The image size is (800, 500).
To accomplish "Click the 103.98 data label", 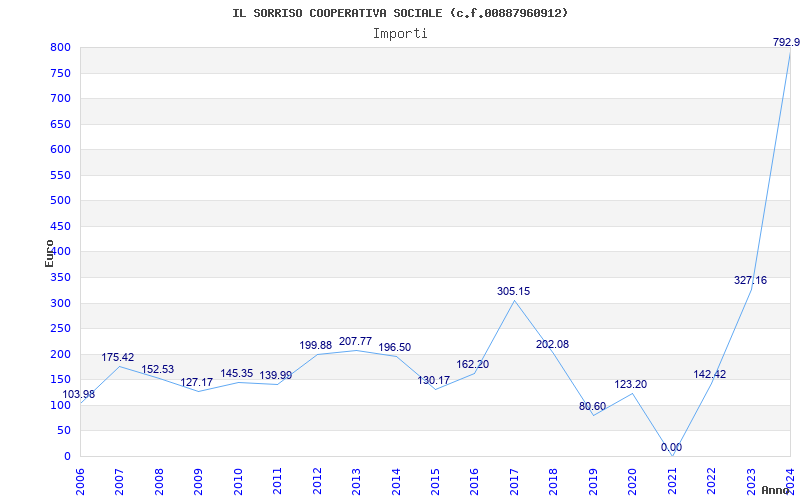I will coord(79,394).
